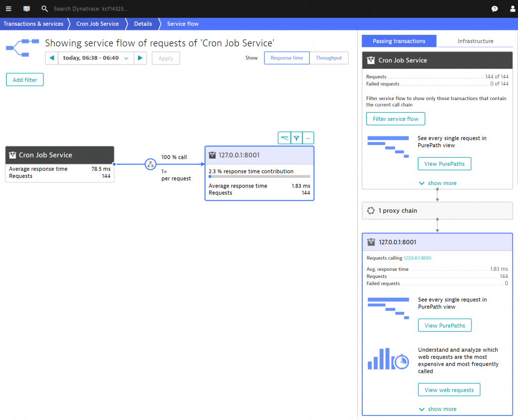Open the timeframe dropdown today 06:38 - 06:40
The width and height of the screenshot is (518, 420).
(96, 58)
